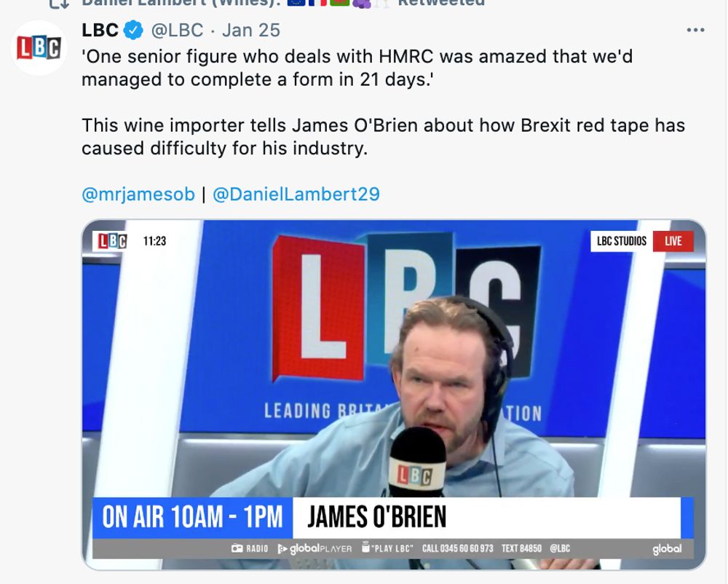Click the tweet text about wine importer
The width and height of the screenshot is (728, 584).
[383, 136]
